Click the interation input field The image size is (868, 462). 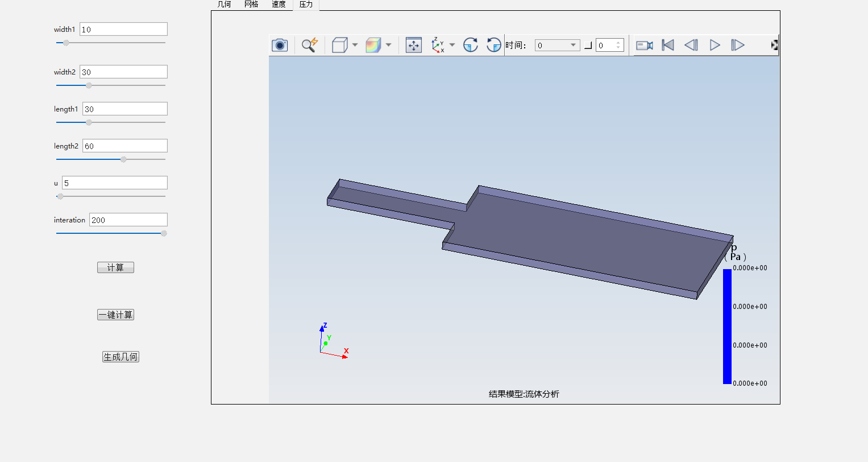(x=128, y=220)
